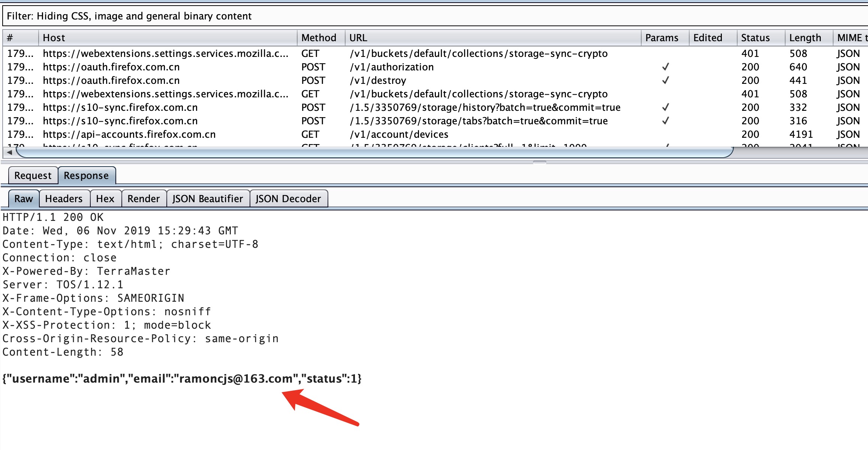Select the /v1/destroy request row
The width and height of the screenshot is (868, 450).
435,80
